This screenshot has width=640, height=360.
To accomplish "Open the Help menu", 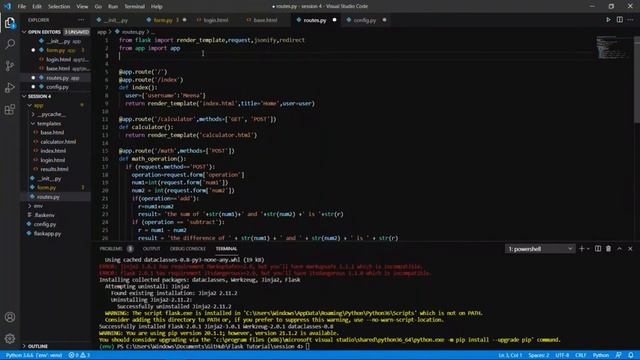I will tap(157, 6).
